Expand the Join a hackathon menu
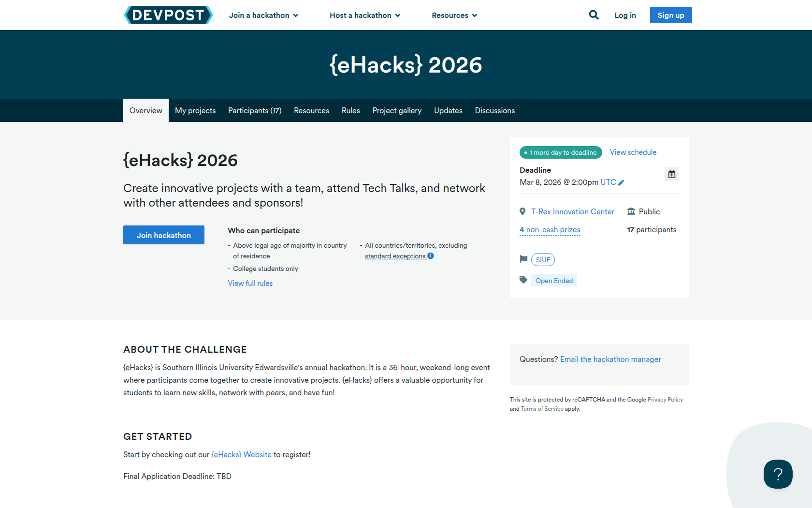The width and height of the screenshot is (812, 508). [x=263, y=15]
